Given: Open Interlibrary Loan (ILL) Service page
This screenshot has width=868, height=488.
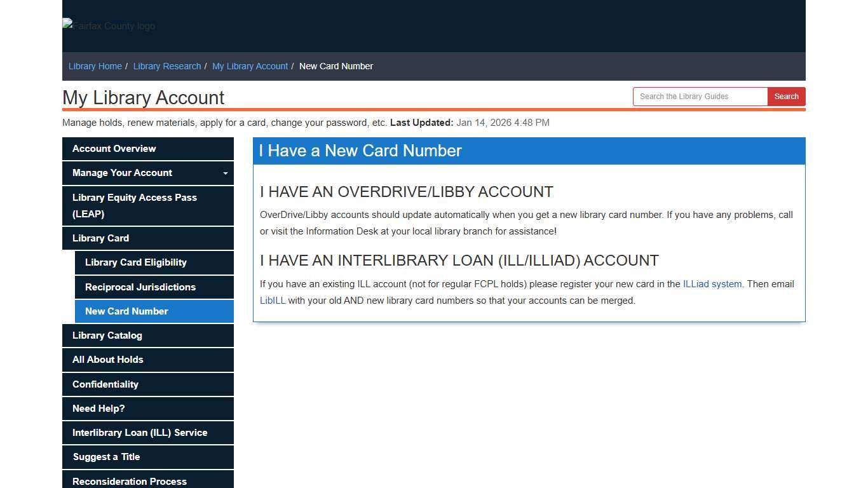Looking at the screenshot, I should [140, 433].
